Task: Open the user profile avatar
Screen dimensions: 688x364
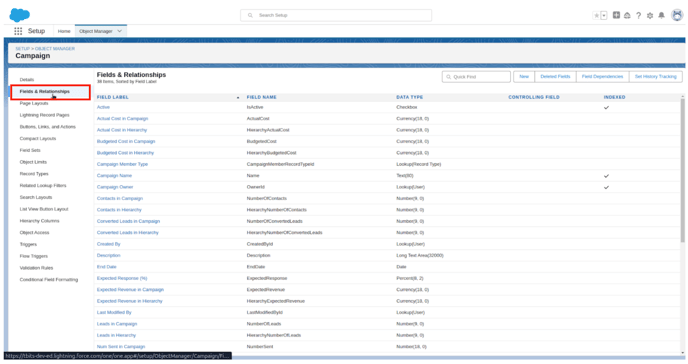Action: (x=677, y=15)
